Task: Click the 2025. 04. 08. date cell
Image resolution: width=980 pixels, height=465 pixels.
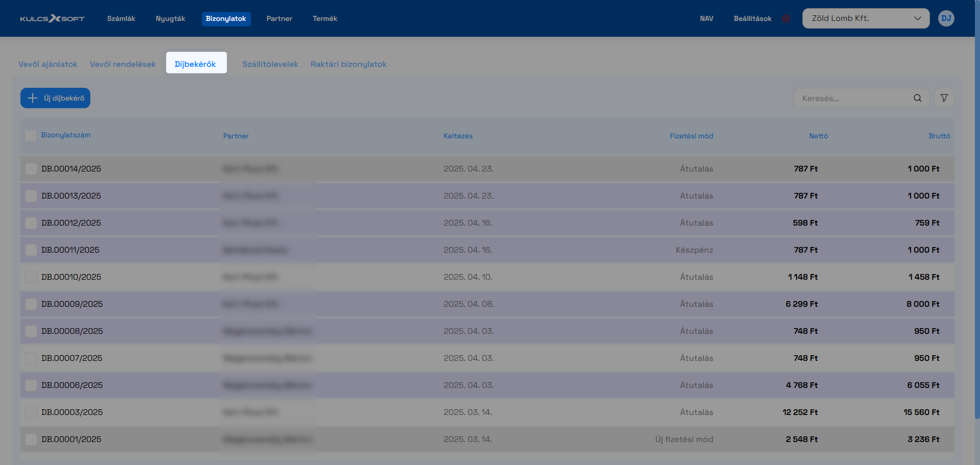Action: point(469,304)
